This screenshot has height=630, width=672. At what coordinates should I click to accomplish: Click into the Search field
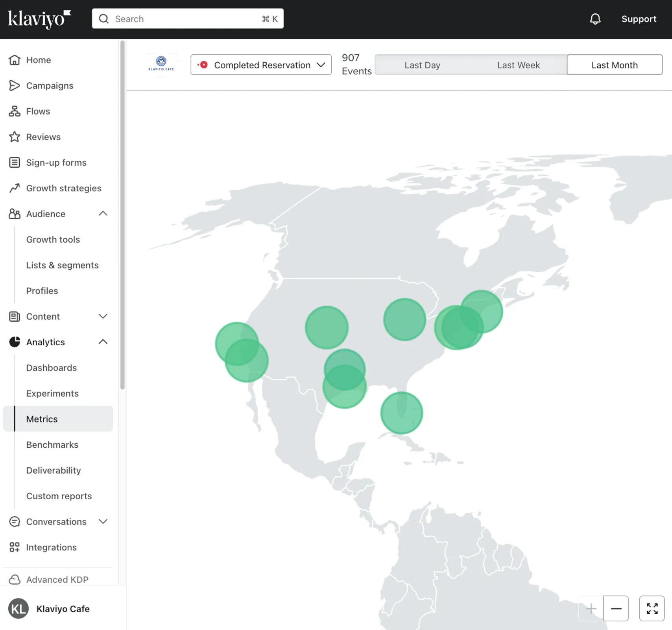click(188, 19)
